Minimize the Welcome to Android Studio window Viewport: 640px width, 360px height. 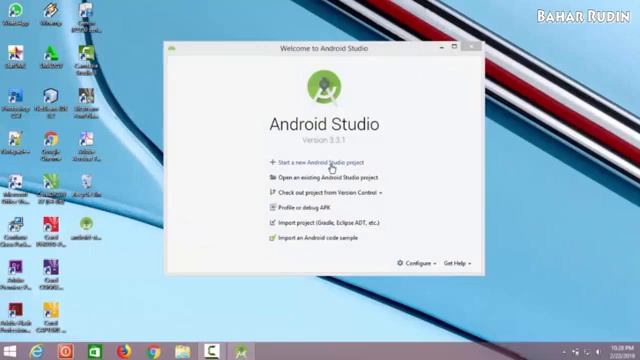click(x=442, y=47)
